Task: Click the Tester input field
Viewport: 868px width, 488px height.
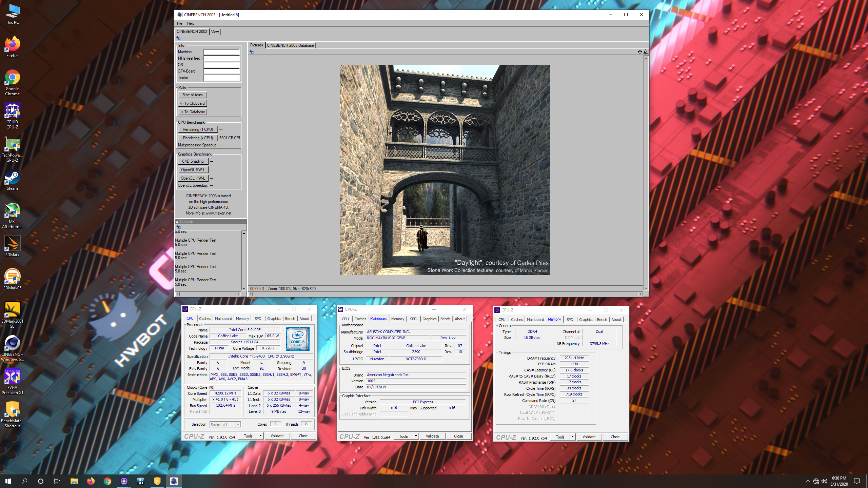Action: tap(221, 78)
